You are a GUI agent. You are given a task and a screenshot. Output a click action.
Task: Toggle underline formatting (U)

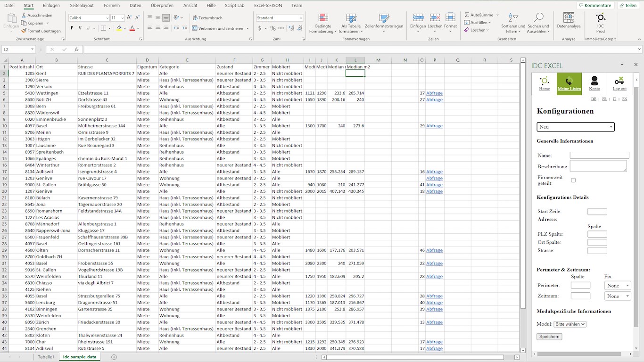88,28
